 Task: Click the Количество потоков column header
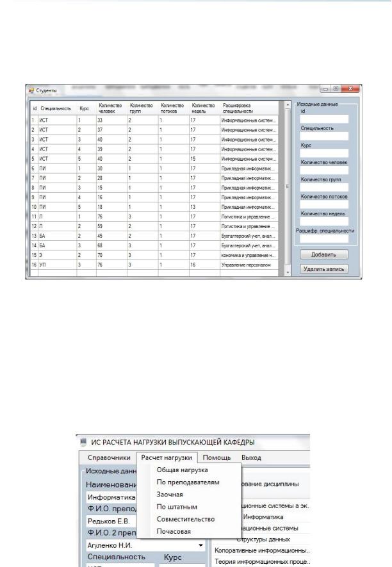[x=173, y=108]
